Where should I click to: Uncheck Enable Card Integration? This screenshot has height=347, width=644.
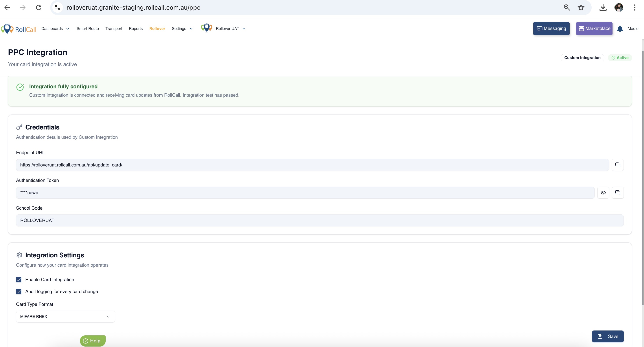19,279
